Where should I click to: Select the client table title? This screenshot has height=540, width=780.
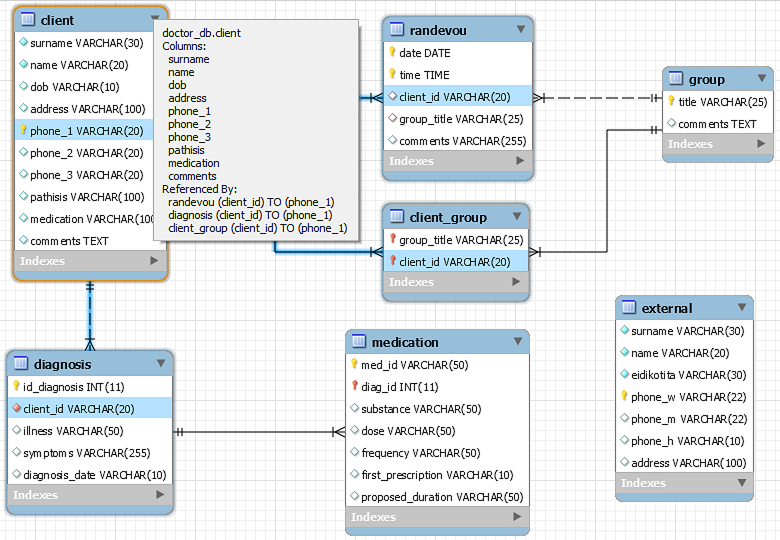click(x=57, y=20)
